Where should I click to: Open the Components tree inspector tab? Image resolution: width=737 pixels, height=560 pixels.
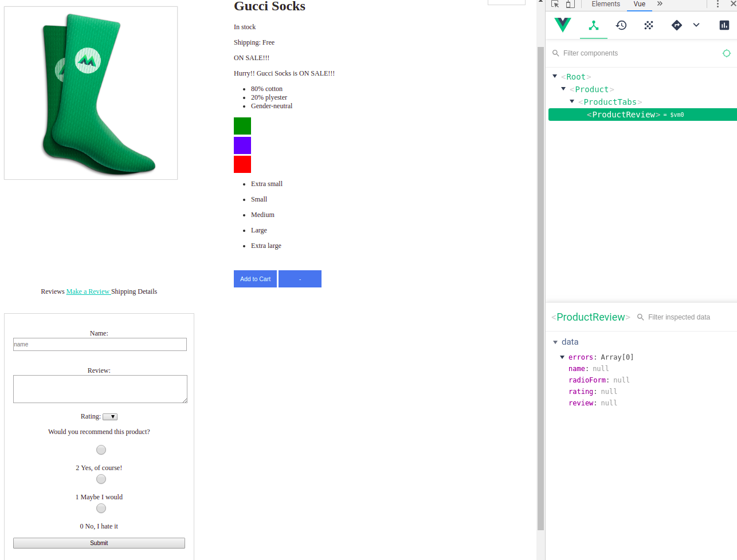[594, 25]
